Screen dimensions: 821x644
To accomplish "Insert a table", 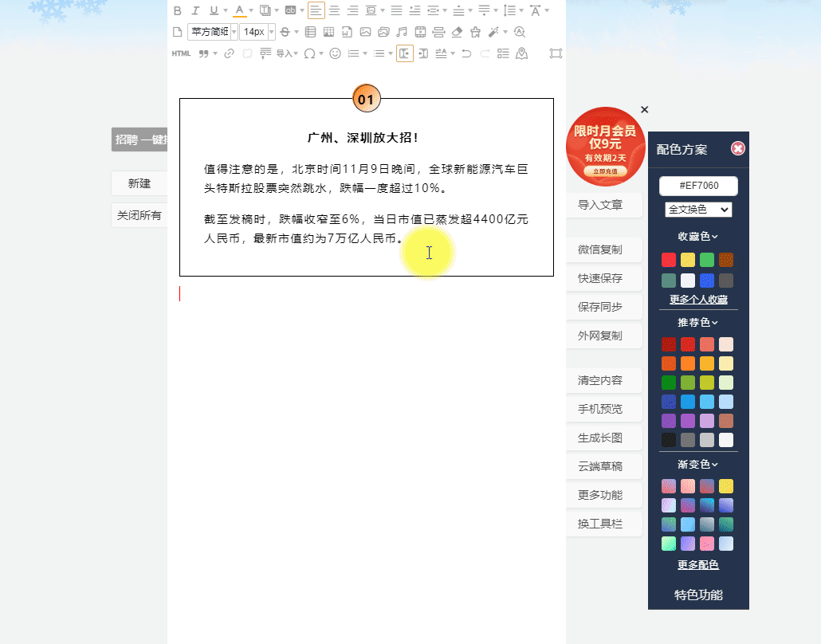I will pyautogui.click(x=311, y=32).
